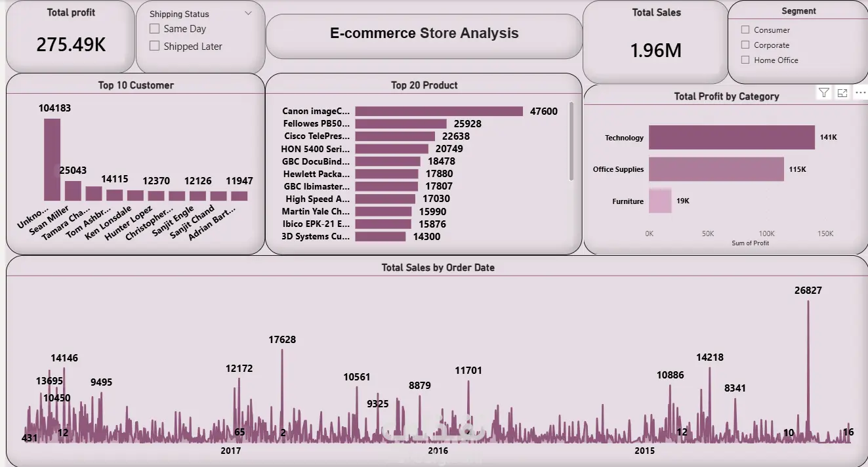Check the Same Day shipping checkbox
Image resolution: width=868 pixels, height=467 pixels.
155,29
